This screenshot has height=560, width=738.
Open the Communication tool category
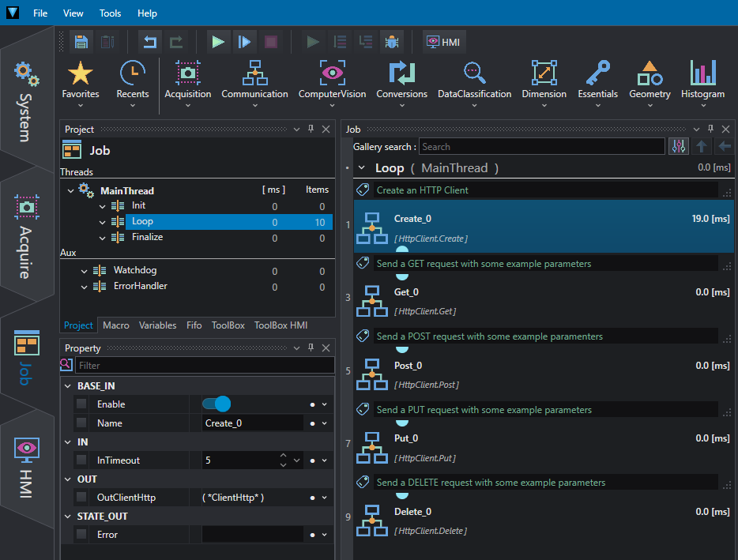point(254,83)
